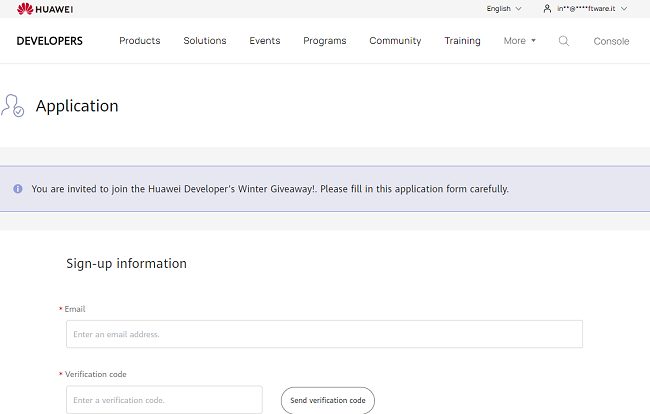Expand the More navigation menu
Viewport: 650px width, 414px height.
519,41
